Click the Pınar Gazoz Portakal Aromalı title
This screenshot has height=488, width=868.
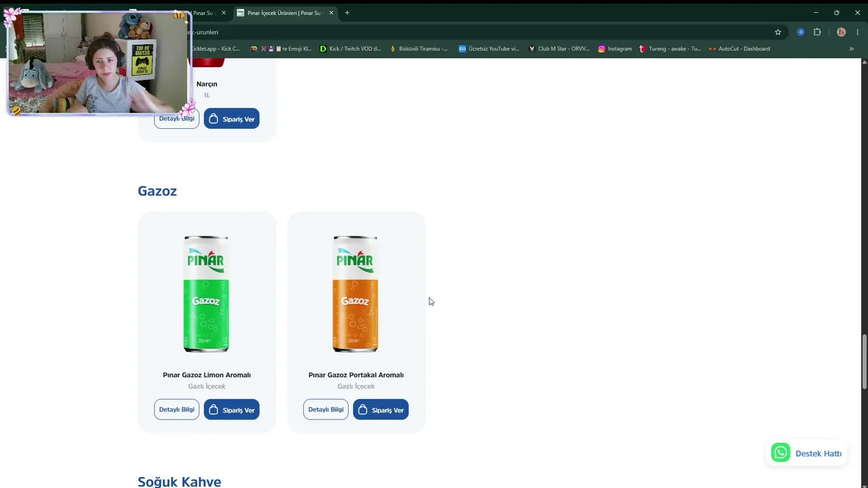tap(356, 375)
